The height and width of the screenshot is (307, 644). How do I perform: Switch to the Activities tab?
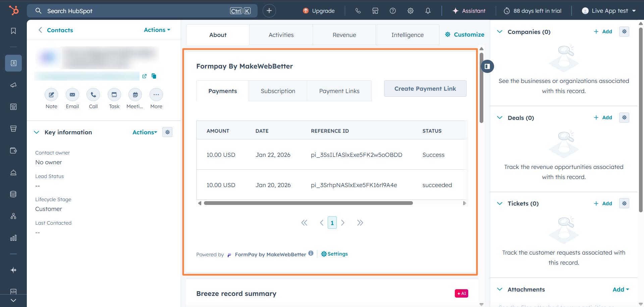(281, 35)
